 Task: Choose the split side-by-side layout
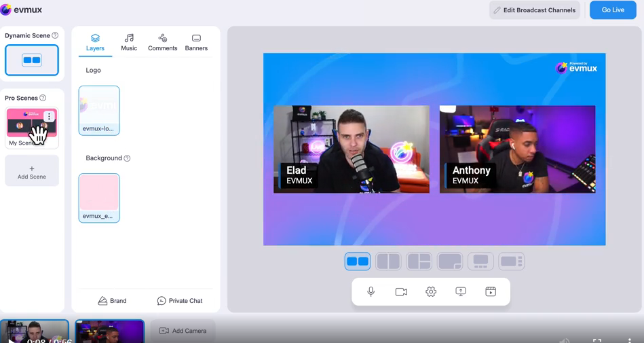[x=388, y=261]
